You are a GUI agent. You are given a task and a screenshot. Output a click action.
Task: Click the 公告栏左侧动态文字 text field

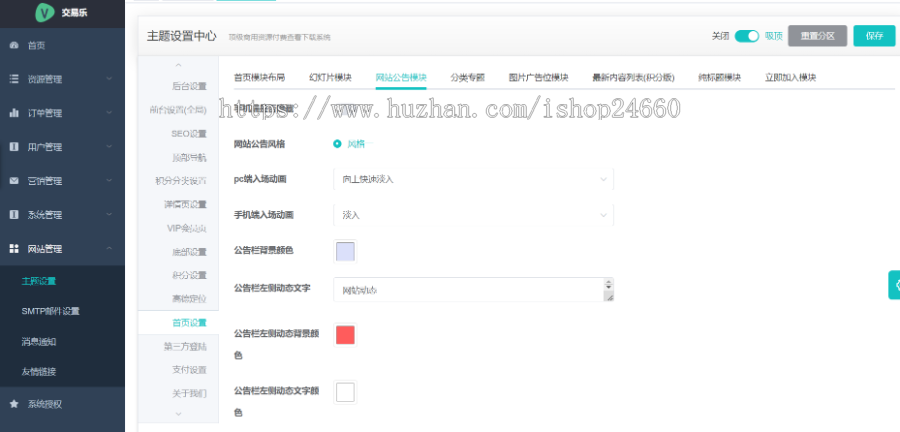(x=473, y=290)
